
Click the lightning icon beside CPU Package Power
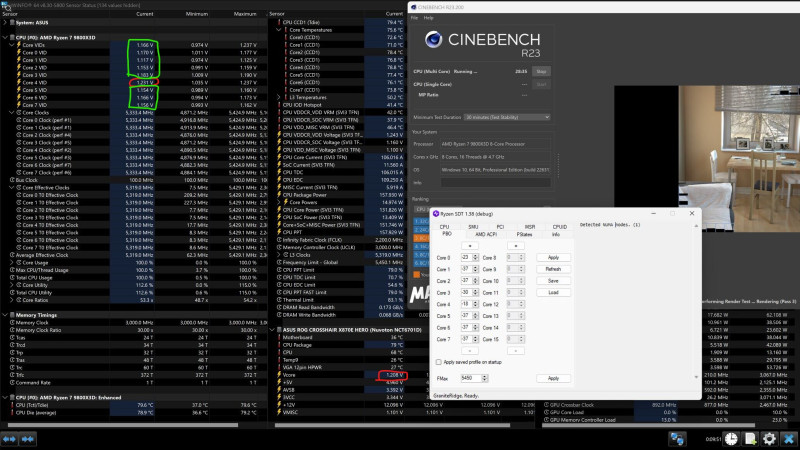coord(279,195)
